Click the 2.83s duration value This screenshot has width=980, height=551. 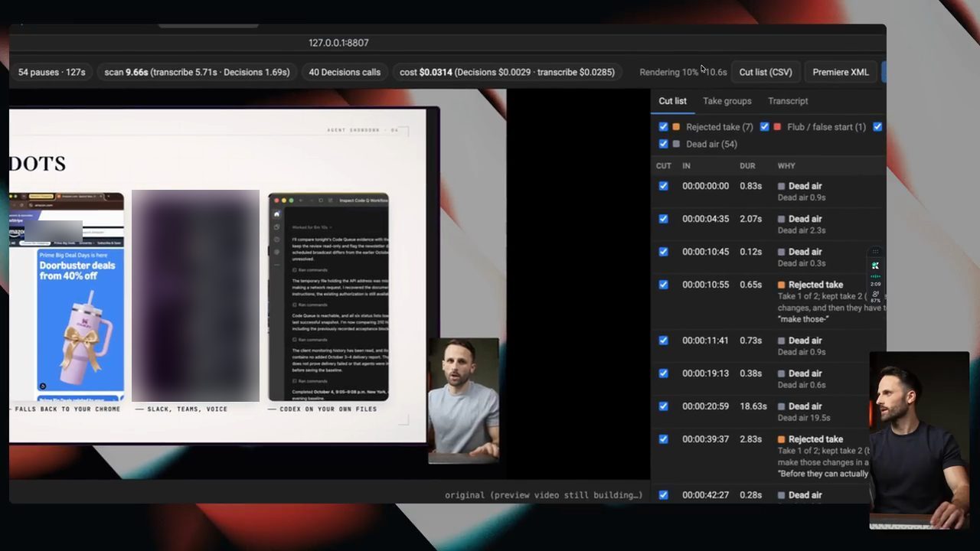tap(751, 439)
